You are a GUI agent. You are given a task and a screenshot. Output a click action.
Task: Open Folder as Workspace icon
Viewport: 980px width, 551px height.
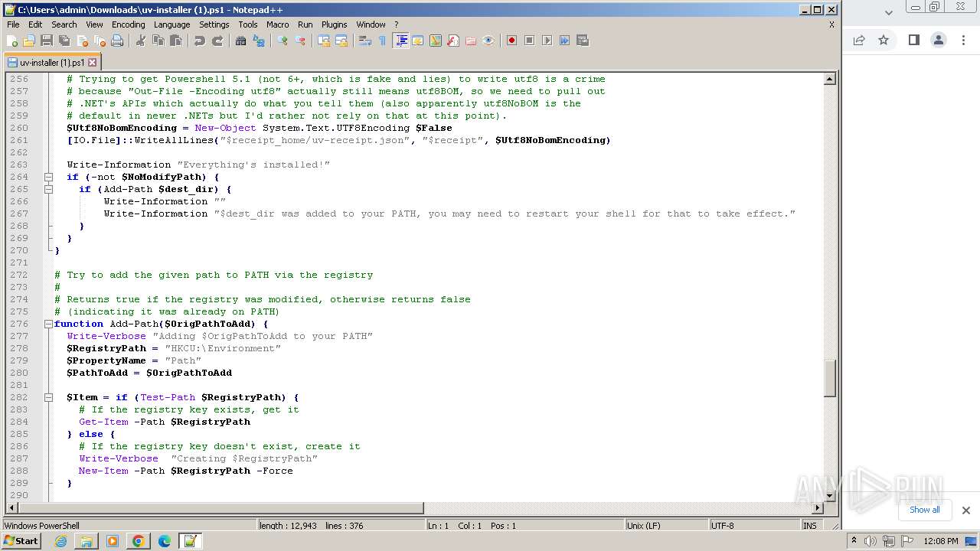(x=471, y=41)
